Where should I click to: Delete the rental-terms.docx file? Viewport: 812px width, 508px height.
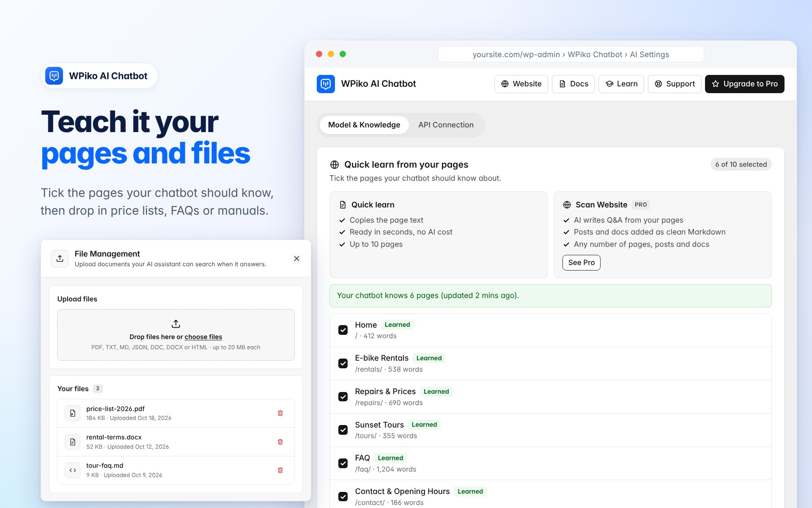coord(280,442)
